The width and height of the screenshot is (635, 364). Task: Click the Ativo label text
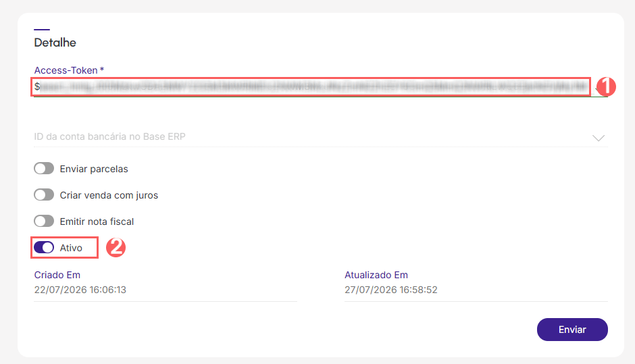click(71, 248)
